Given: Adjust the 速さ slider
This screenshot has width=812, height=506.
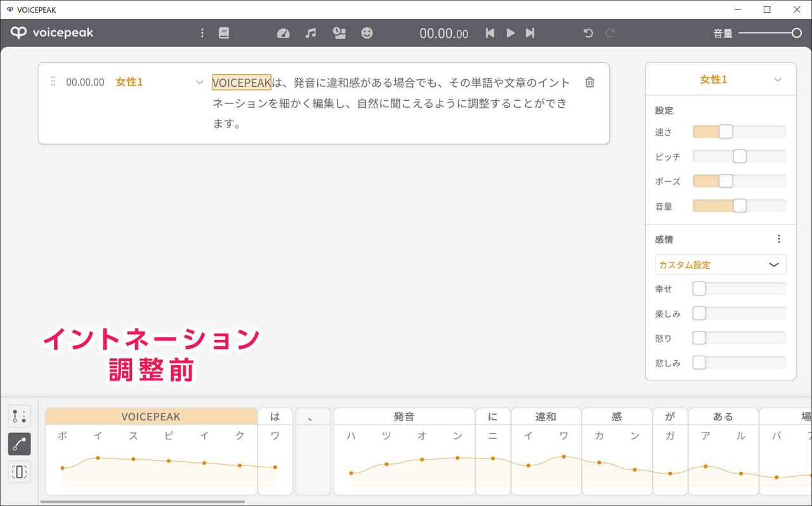Looking at the screenshot, I should click(x=739, y=132).
